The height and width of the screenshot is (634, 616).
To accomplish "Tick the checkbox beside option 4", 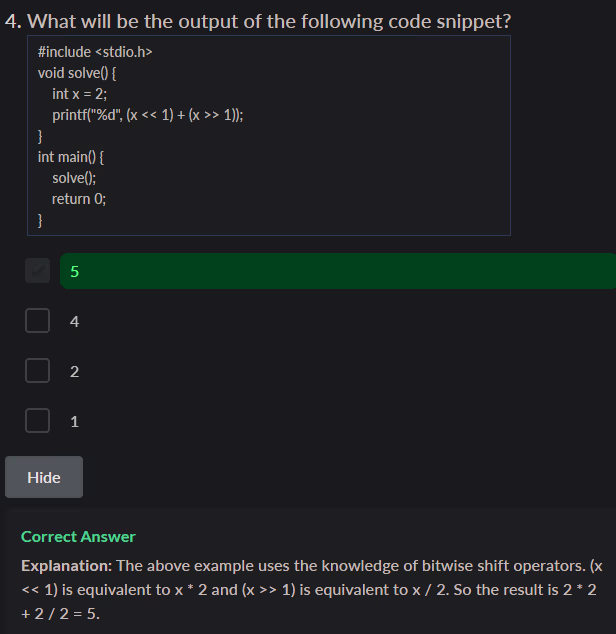I will click(38, 321).
